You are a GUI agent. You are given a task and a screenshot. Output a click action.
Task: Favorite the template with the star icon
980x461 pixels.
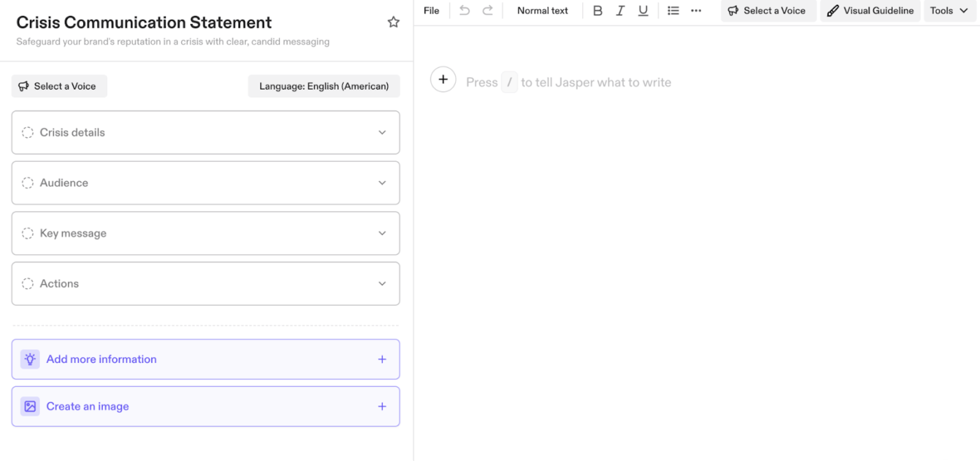tap(393, 22)
